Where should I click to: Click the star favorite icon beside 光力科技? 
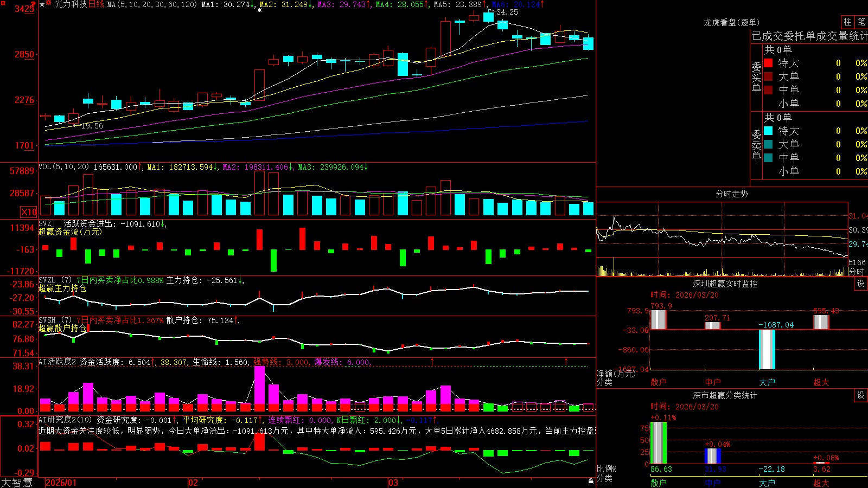point(42,4)
